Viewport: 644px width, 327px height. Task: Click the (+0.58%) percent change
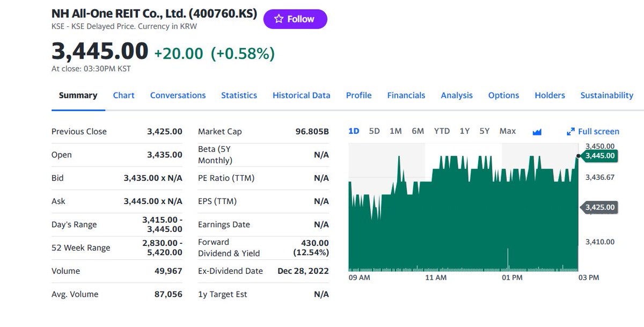click(x=243, y=54)
